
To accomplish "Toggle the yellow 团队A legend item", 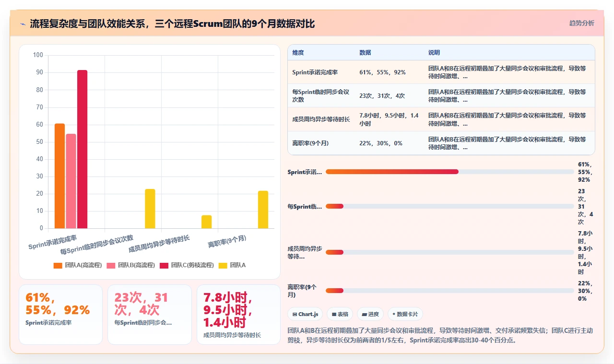I will (232, 265).
